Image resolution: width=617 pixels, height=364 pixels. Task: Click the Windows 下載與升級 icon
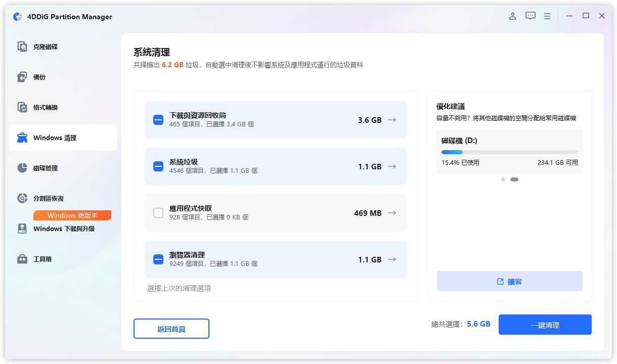(x=22, y=229)
